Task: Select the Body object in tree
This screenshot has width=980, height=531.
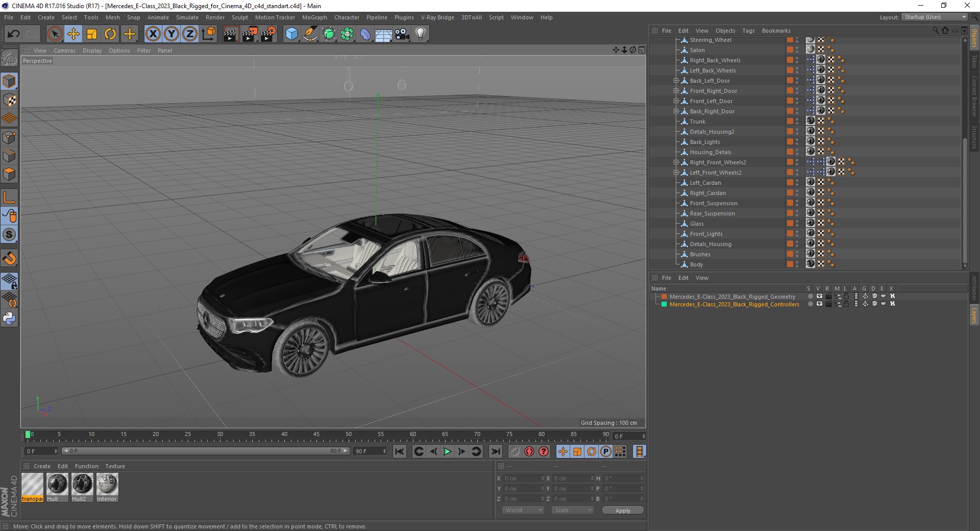Action: 696,264
